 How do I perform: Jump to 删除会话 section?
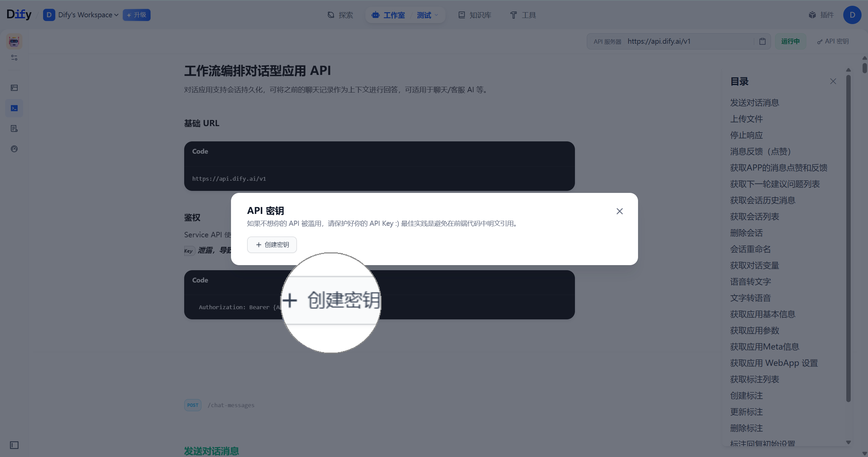point(746,233)
